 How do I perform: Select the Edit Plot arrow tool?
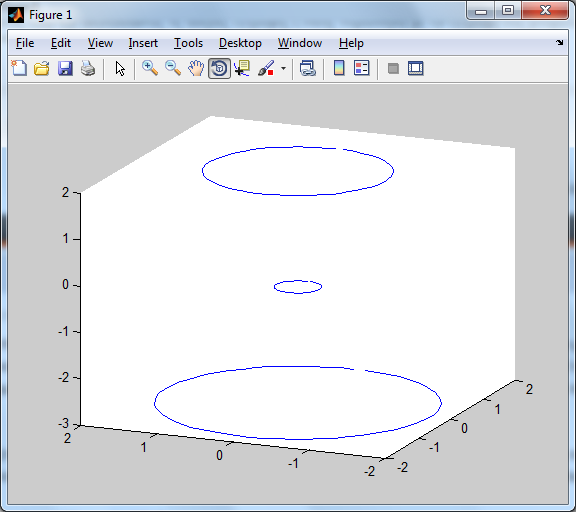120,69
